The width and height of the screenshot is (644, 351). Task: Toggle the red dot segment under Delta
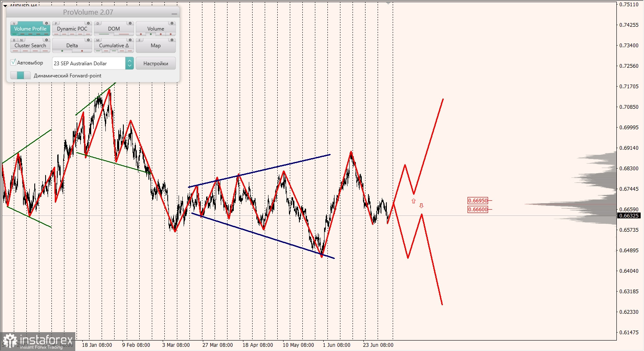click(82, 51)
